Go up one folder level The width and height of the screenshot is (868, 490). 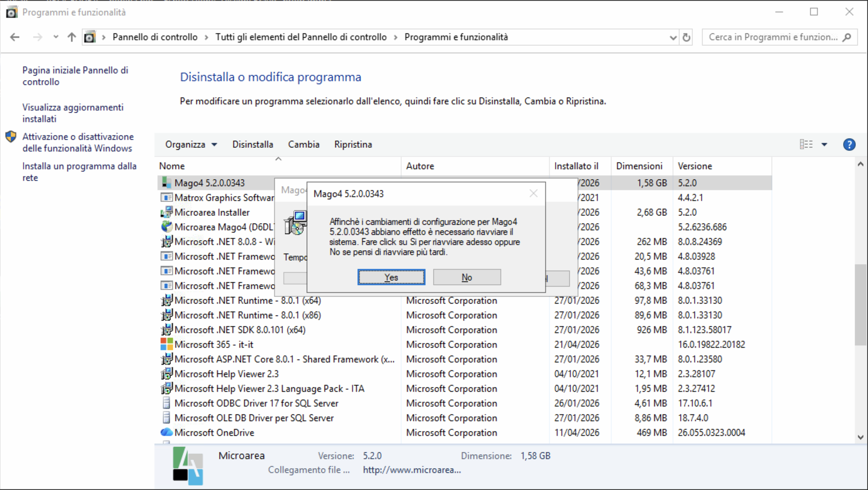point(71,37)
